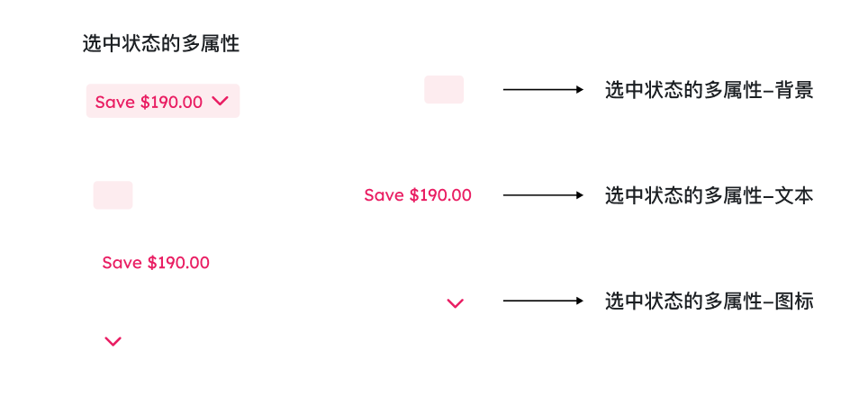Click the word Save inside the pink badge
This screenshot has height=396, width=868.
pyautogui.click(x=114, y=102)
